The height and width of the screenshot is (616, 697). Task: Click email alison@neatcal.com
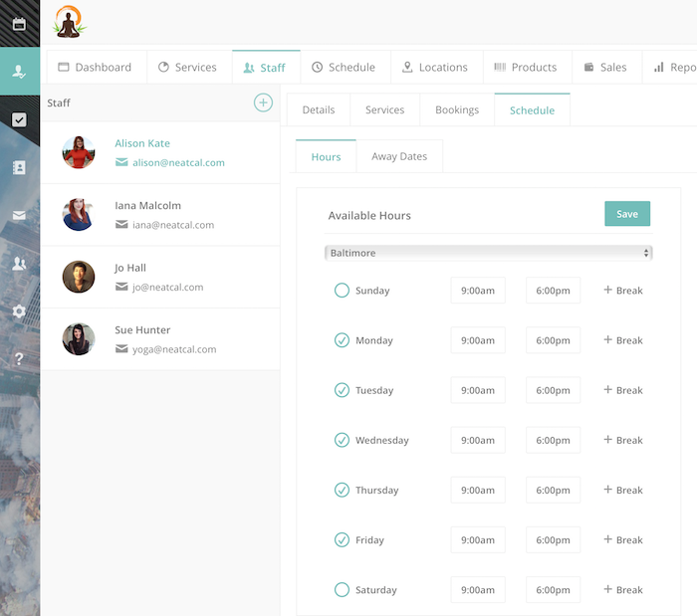[x=178, y=162]
